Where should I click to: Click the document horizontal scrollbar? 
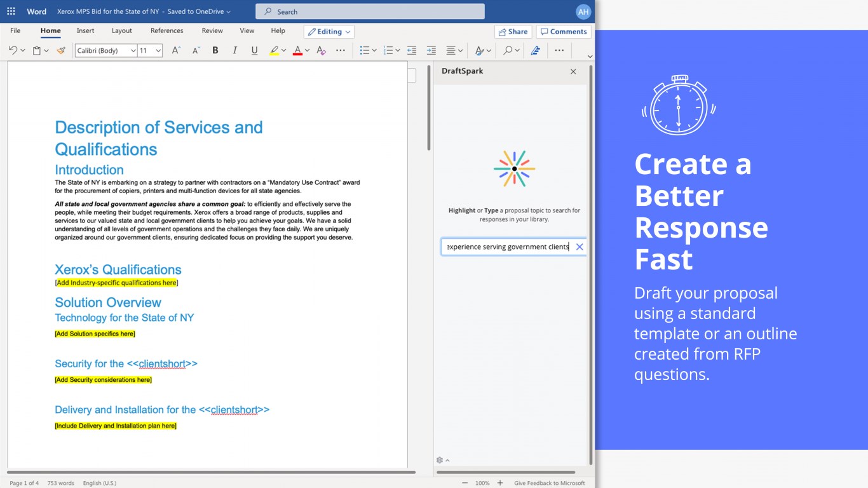212,472
